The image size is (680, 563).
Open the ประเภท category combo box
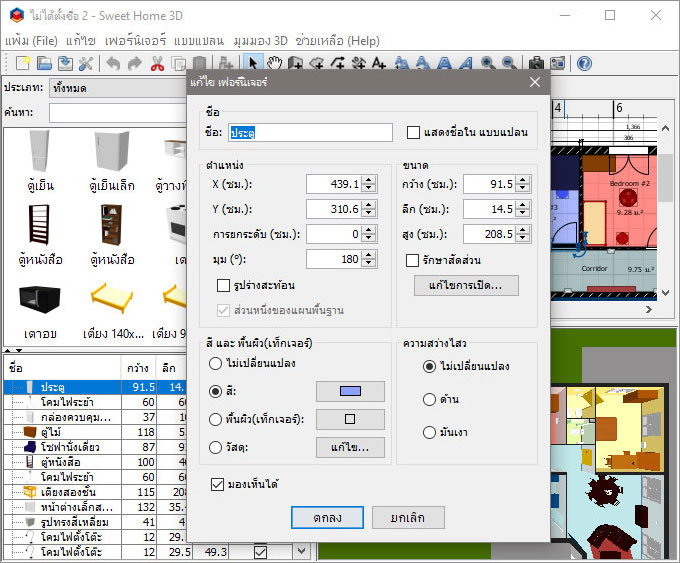(118, 88)
